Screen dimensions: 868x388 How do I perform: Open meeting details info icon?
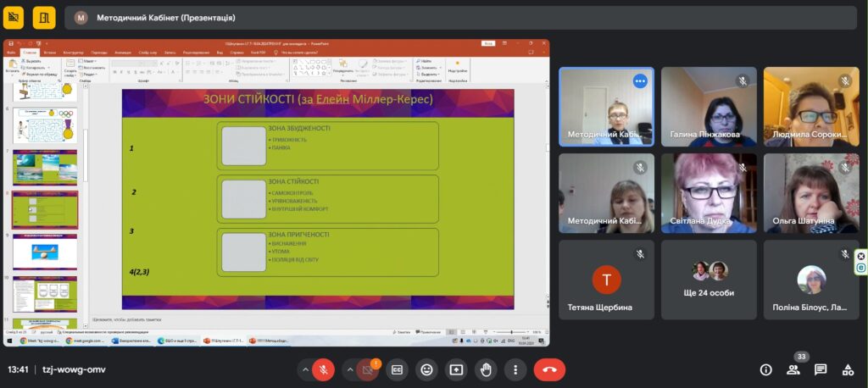pos(766,369)
